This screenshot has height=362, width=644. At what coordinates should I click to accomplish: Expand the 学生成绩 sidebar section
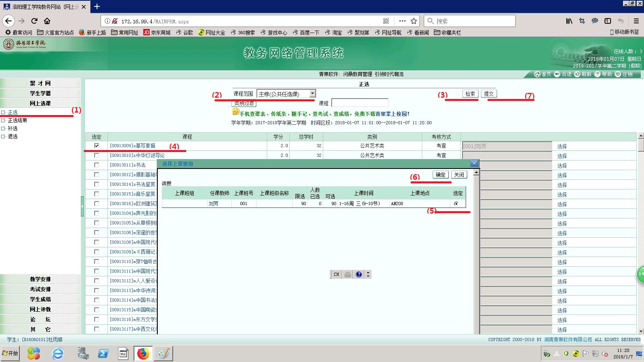40,299
